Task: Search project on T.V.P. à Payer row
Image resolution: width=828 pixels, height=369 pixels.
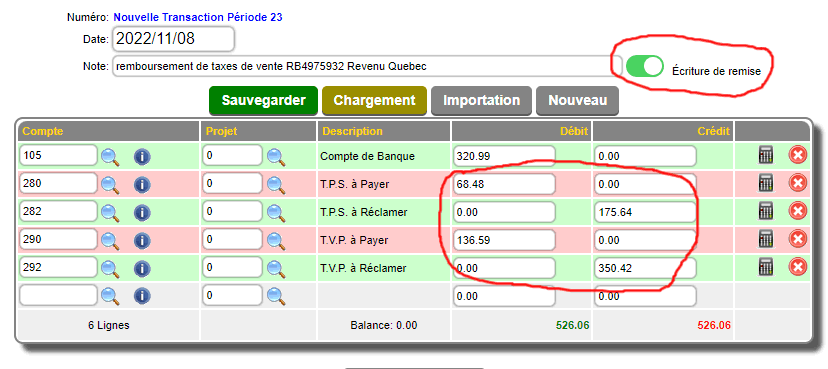Action: 276,241
